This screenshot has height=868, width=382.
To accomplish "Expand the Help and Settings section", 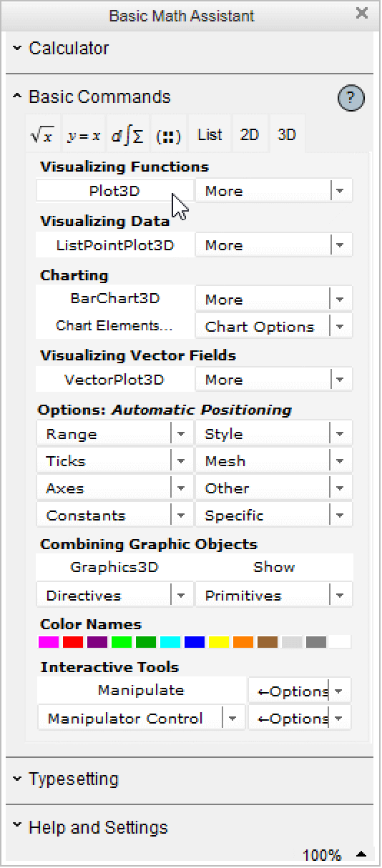I will pos(90,828).
